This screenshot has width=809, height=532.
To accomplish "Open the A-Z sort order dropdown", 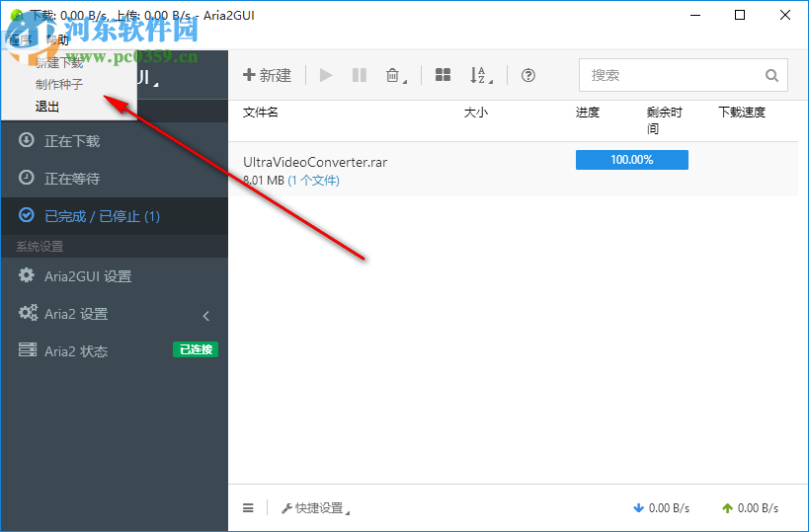I will pyautogui.click(x=481, y=75).
